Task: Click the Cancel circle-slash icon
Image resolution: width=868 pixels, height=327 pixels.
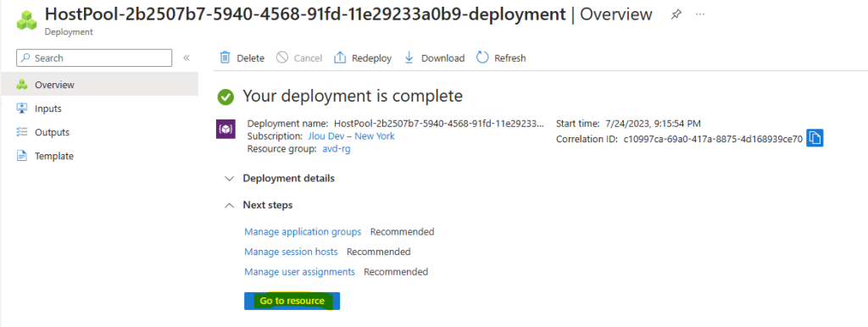Action: 282,58
